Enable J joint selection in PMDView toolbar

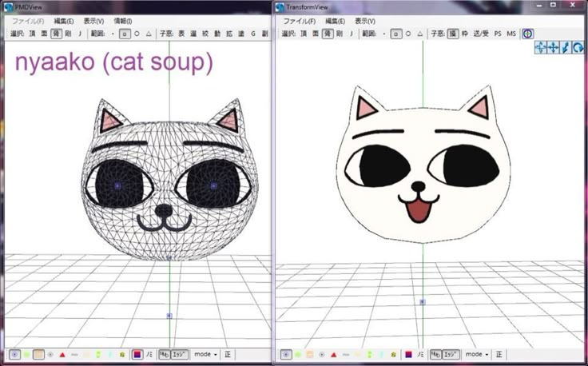(80, 34)
